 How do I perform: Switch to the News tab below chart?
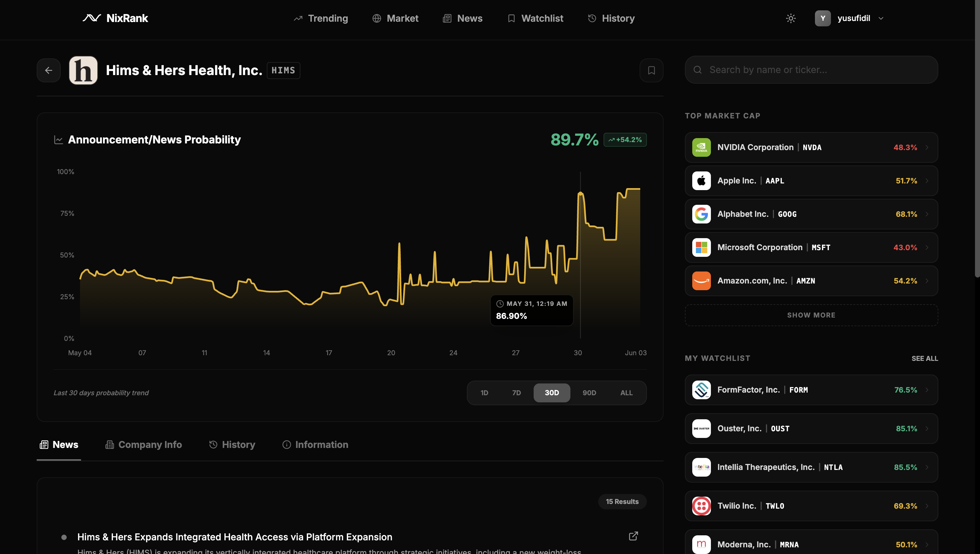[59, 445]
